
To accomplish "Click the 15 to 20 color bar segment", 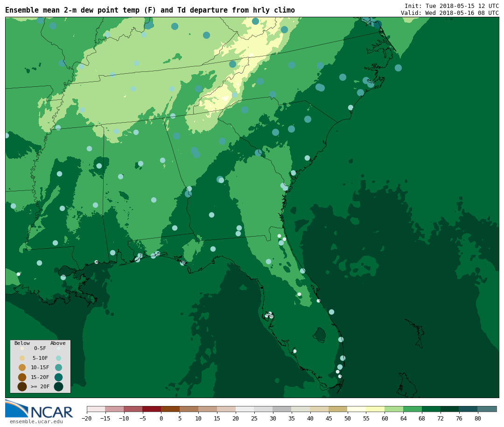I will click(227, 409).
